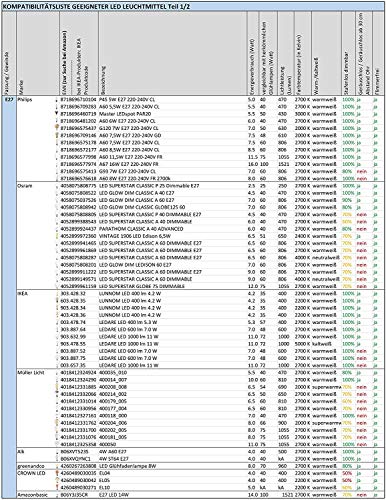
Task: Click the bulb icon beside Philips G120 7W
Action: click(x=56, y=128)
